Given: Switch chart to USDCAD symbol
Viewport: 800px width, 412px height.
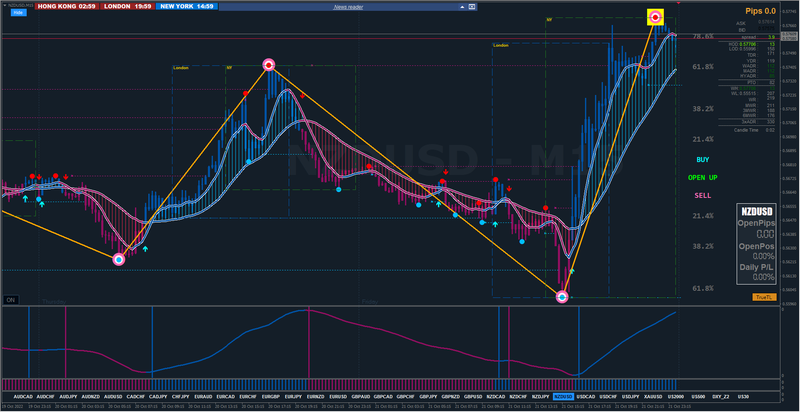Looking at the screenshot, I should point(586,397).
